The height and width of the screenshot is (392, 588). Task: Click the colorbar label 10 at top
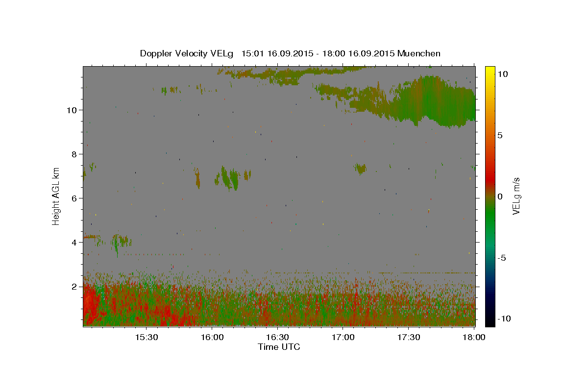pos(503,74)
